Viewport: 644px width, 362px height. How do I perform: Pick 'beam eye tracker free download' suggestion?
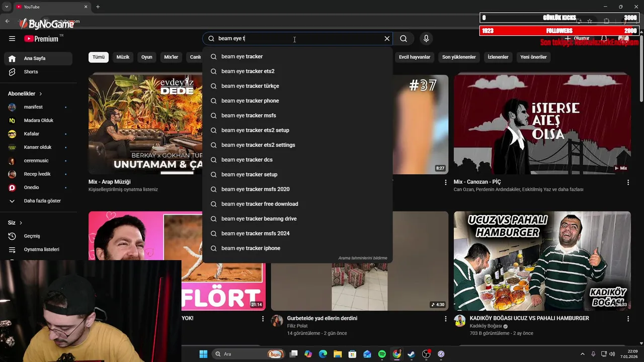(297, 204)
